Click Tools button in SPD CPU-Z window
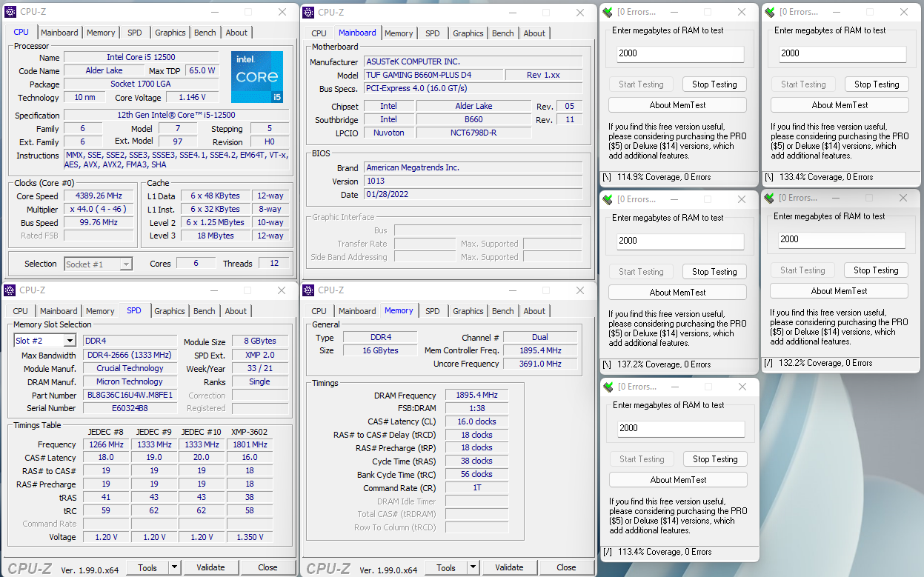This screenshot has height=577, width=924. point(147,567)
